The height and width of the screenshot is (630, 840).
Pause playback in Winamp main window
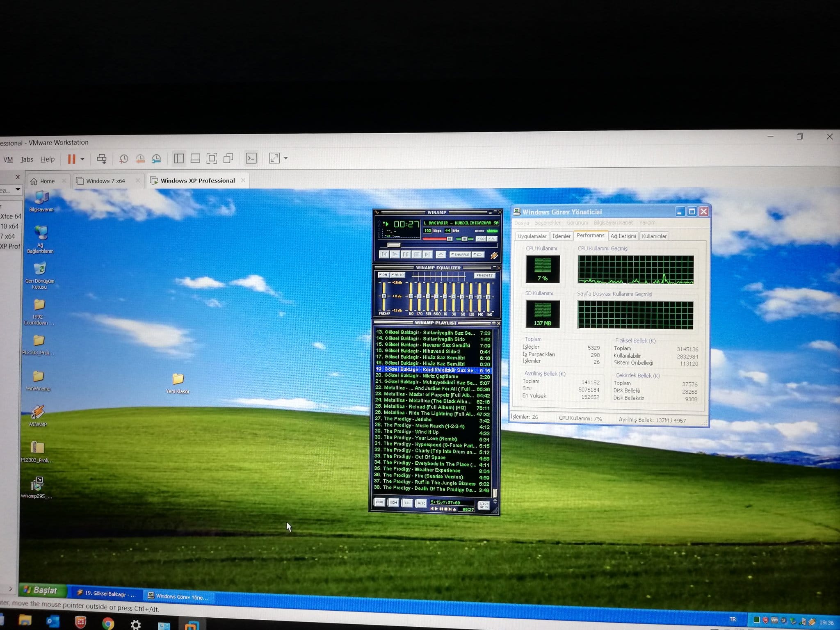tap(406, 254)
